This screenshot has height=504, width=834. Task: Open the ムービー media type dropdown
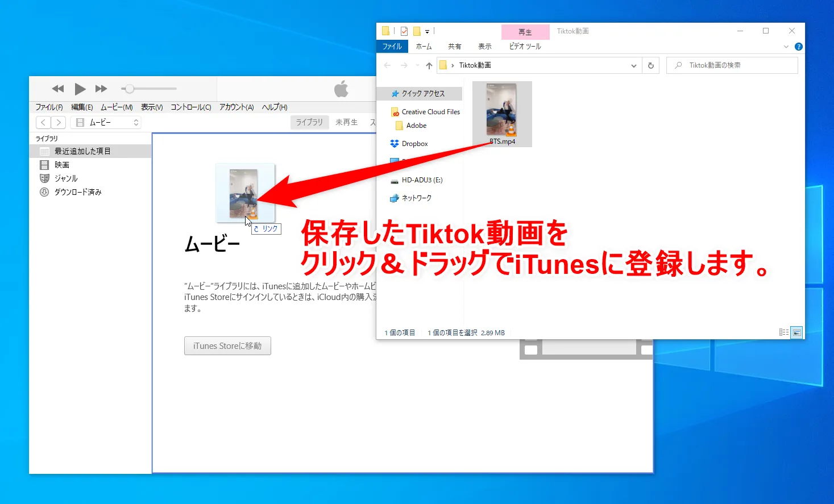106,122
